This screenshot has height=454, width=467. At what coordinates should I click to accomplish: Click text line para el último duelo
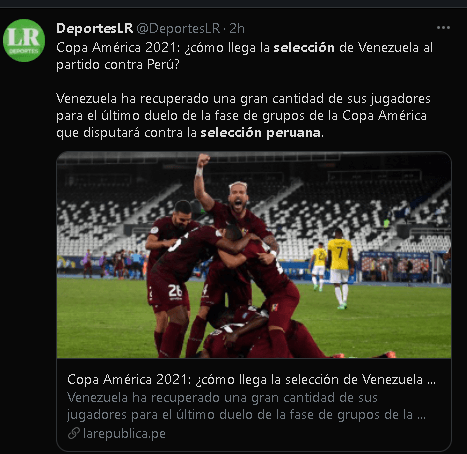[241, 116]
